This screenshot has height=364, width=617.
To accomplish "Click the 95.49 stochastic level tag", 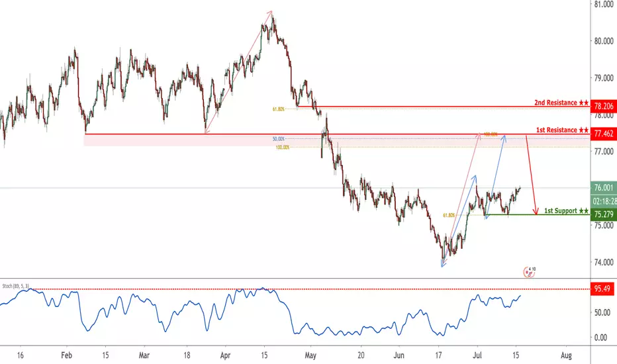I will pos(602,289).
